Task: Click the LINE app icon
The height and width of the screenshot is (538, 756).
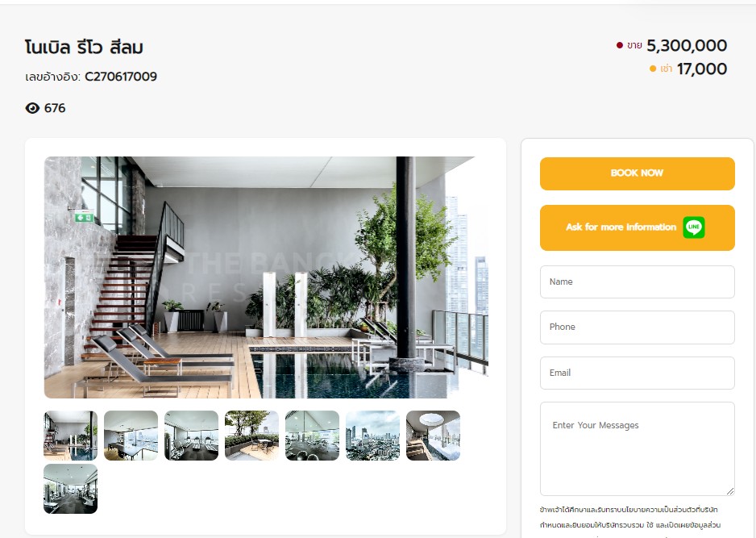Action: pos(694,227)
